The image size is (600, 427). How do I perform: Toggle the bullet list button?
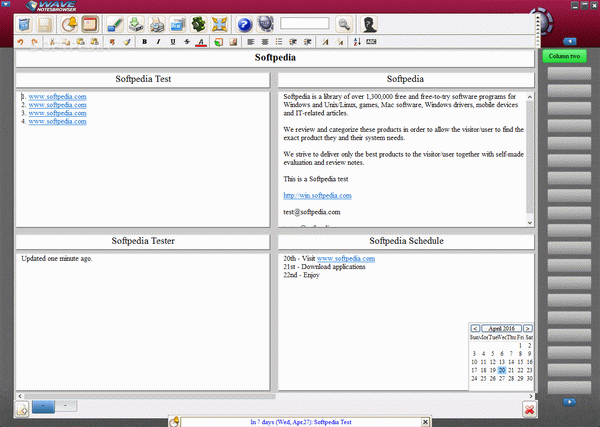point(279,42)
